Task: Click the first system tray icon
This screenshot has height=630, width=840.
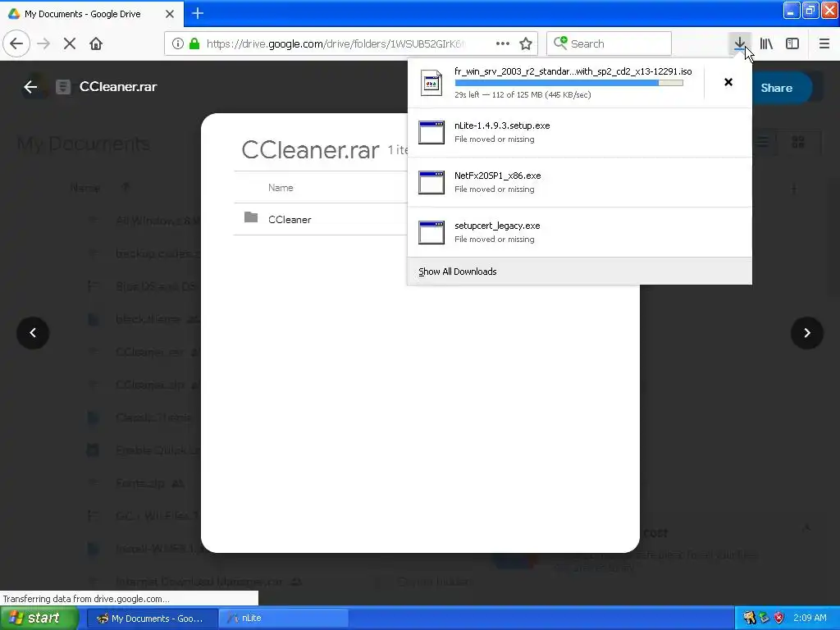Action: [750, 619]
